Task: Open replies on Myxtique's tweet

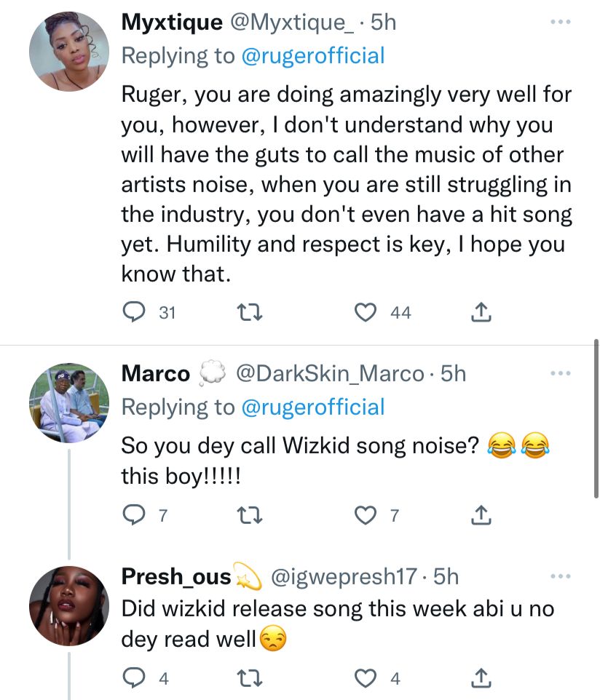Action: coord(134,312)
